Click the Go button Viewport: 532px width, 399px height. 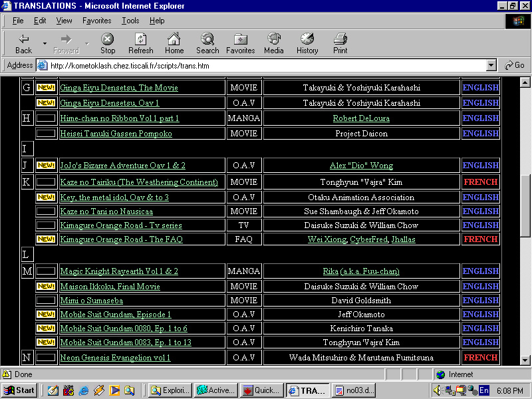[515, 65]
